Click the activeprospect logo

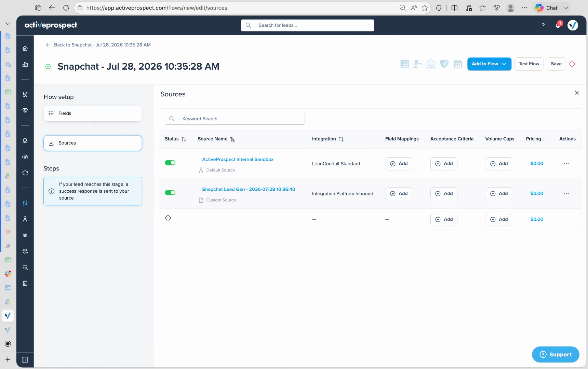(51, 25)
